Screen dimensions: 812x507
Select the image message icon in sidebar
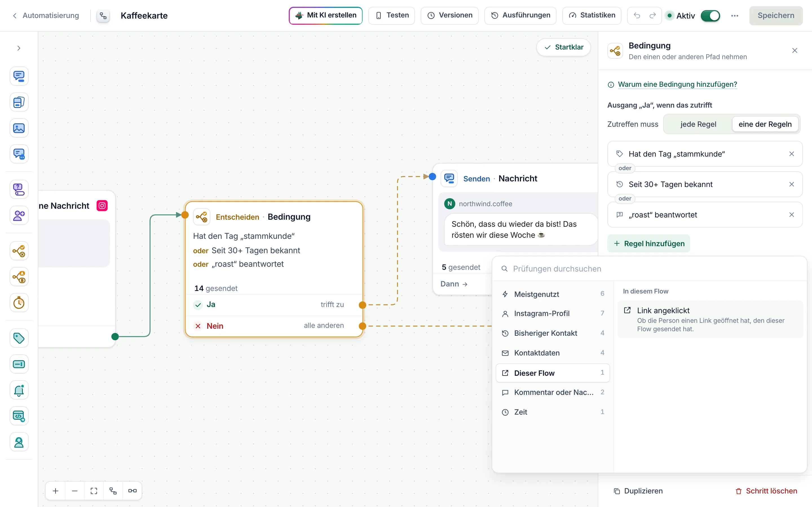tap(19, 128)
